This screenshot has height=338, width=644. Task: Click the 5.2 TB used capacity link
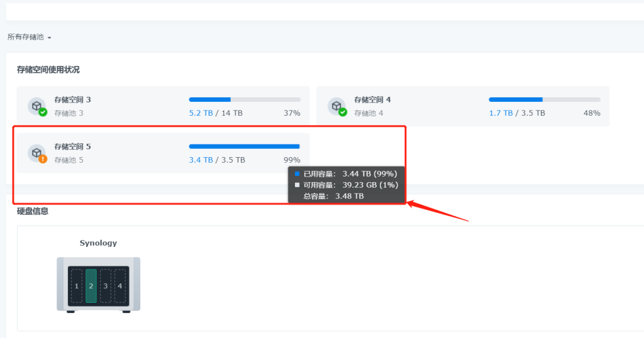tap(201, 113)
